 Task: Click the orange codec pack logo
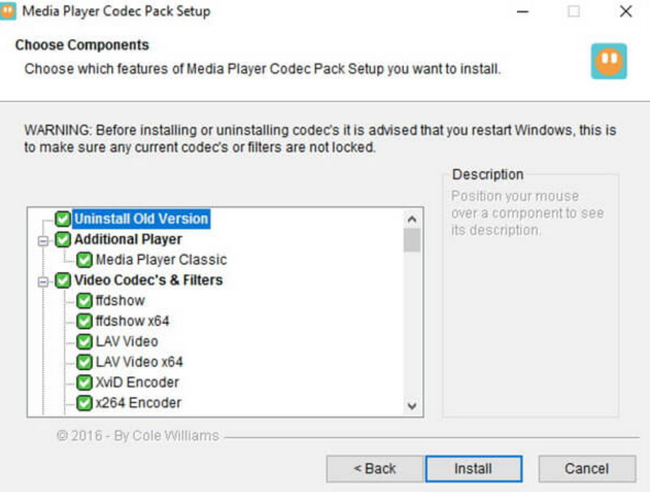tap(608, 60)
